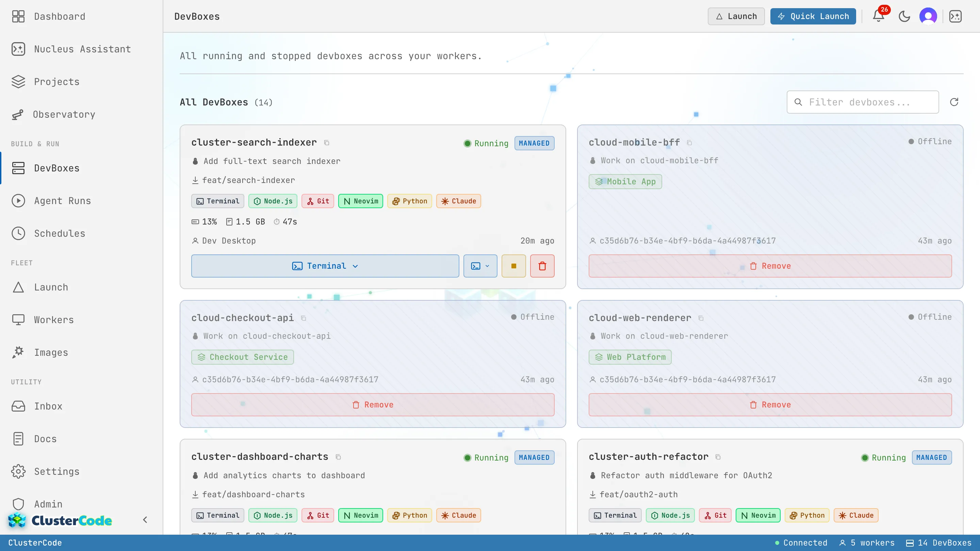Refresh the devboxes list
The width and height of the screenshot is (980, 551).
[x=954, y=102]
